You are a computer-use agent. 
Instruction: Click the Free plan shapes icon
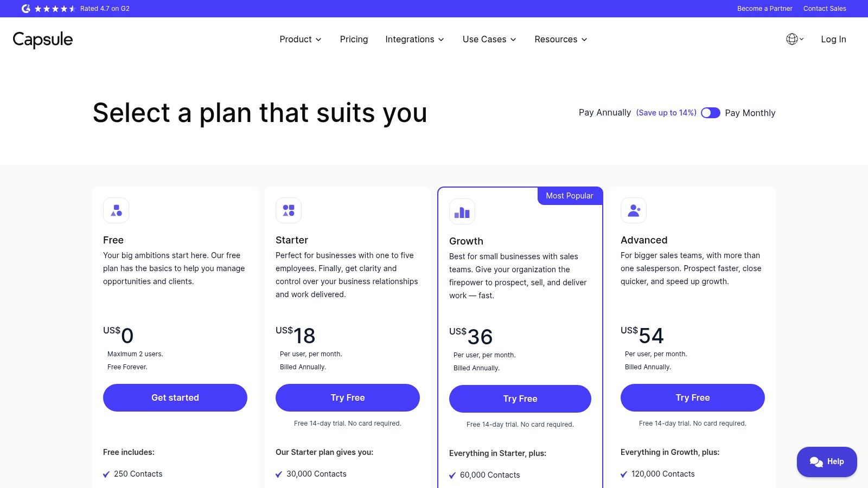(x=116, y=210)
